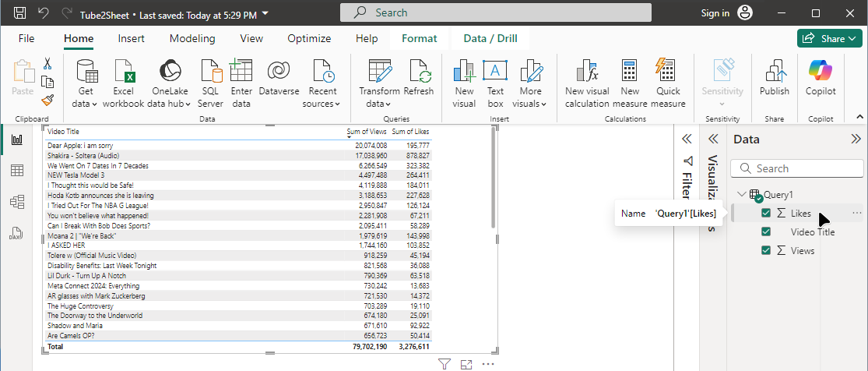Sort by Video Title column header
Screen dimensions: 868x371
pos(63,132)
